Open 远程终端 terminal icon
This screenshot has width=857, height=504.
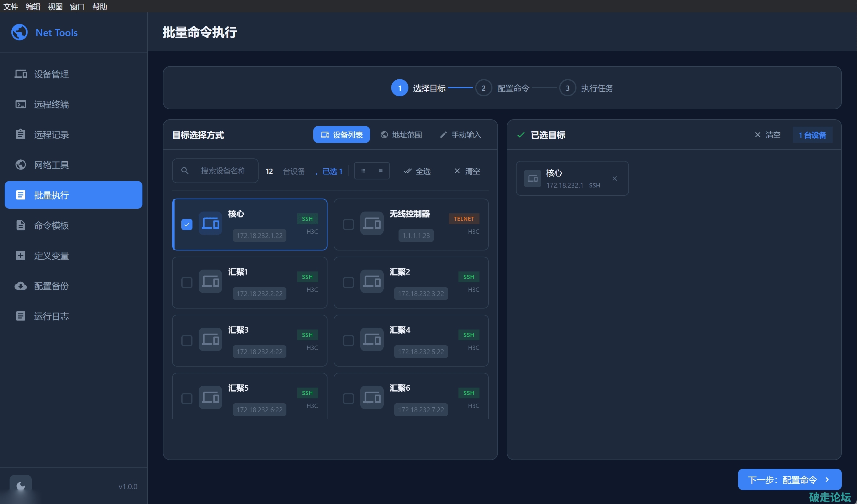(x=20, y=104)
